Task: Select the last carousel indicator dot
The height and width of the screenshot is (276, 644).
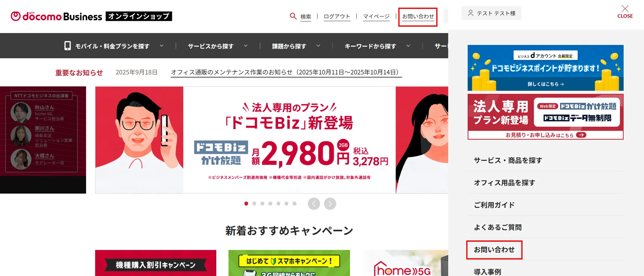Action: pyautogui.click(x=294, y=204)
